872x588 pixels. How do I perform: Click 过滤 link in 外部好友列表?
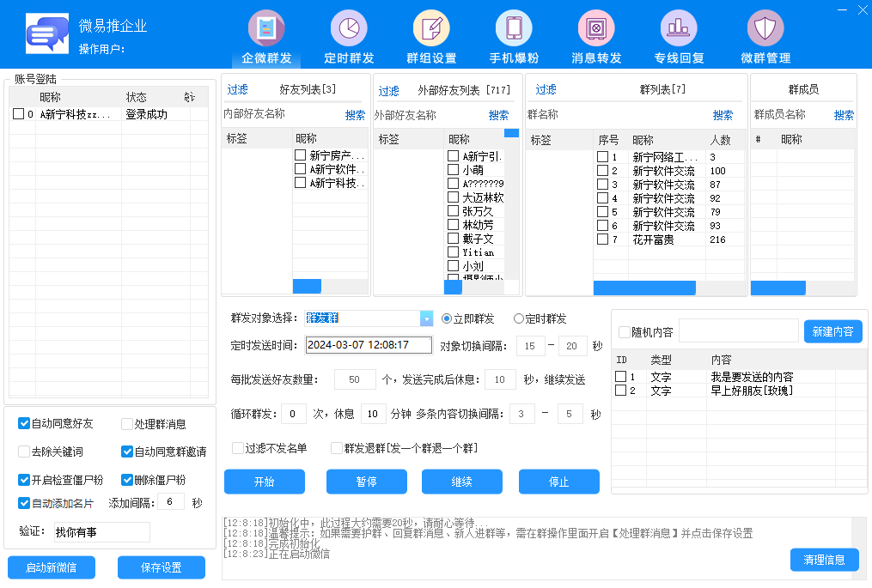pyautogui.click(x=388, y=91)
